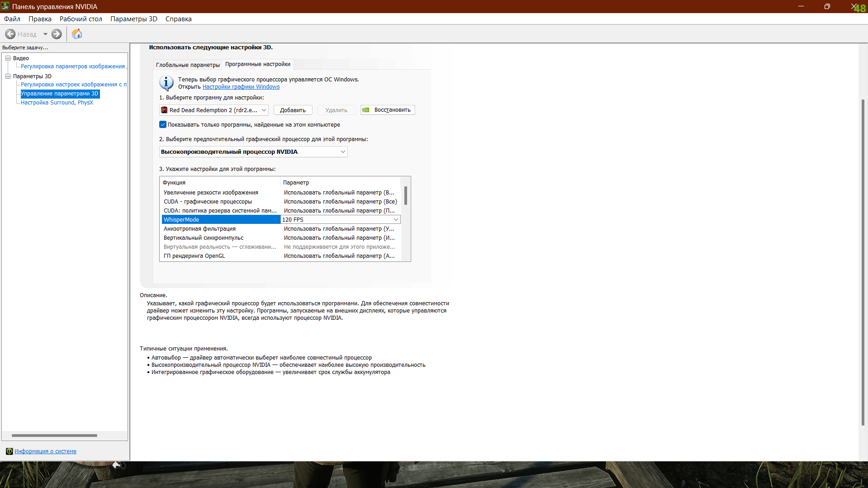The image size is (868, 488).
Task: Switch to the Программные настройки tab
Action: (258, 64)
